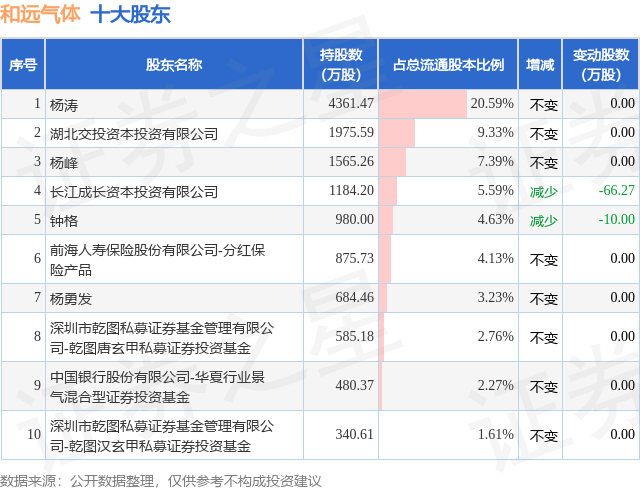Image resolution: width=640 pixels, height=490 pixels.
Task: Click 减少 in the 钟格 row
Action: coord(544,221)
